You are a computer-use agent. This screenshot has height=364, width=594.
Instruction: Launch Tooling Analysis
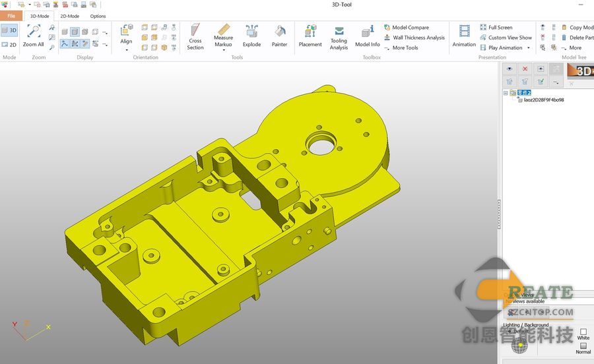click(x=339, y=37)
